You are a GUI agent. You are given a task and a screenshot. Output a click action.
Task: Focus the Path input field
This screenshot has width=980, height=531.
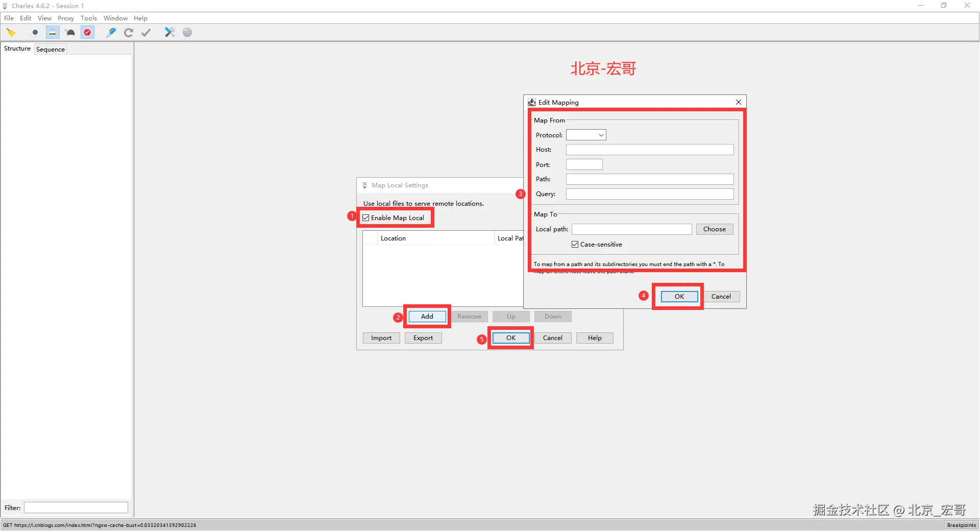(650, 179)
